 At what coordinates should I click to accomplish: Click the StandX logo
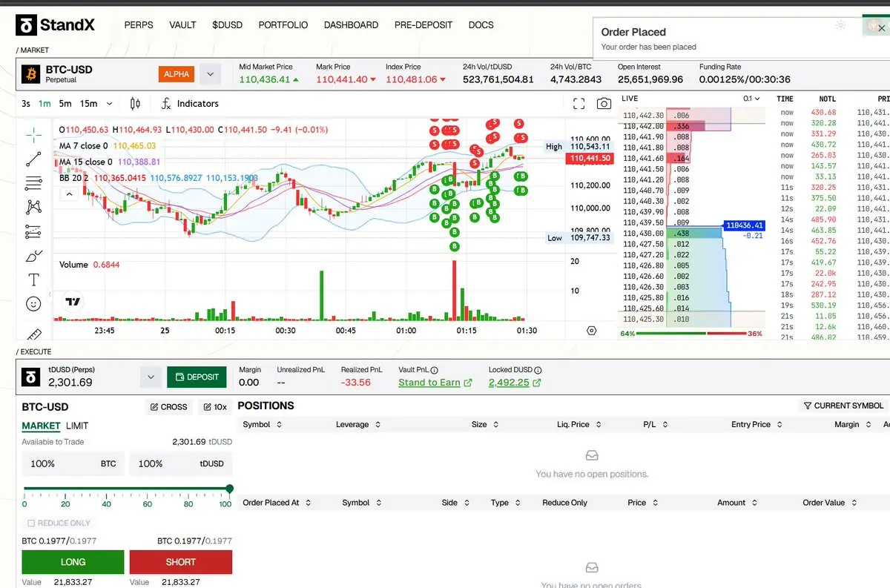coord(56,25)
